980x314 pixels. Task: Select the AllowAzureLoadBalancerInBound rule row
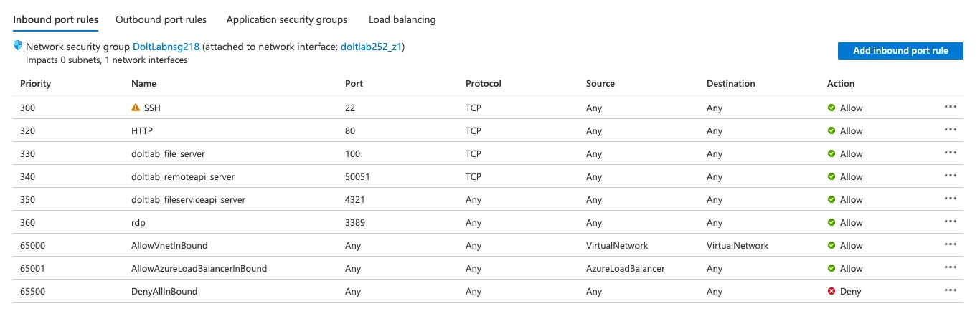[x=199, y=268]
